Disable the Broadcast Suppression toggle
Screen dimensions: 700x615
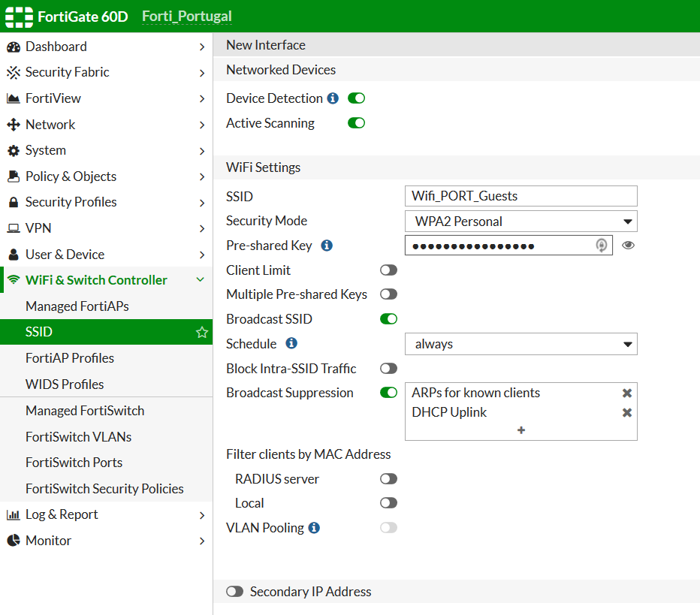pyautogui.click(x=388, y=392)
